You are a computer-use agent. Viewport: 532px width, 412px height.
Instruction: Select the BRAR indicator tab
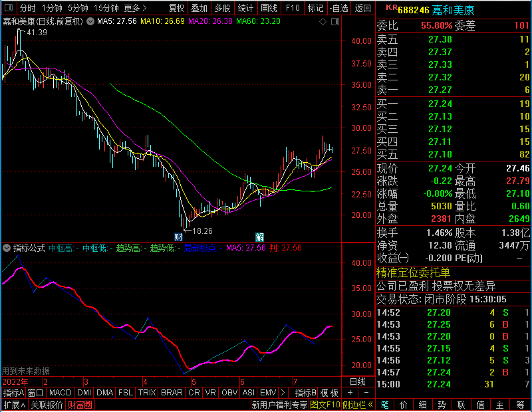pyautogui.click(x=172, y=393)
